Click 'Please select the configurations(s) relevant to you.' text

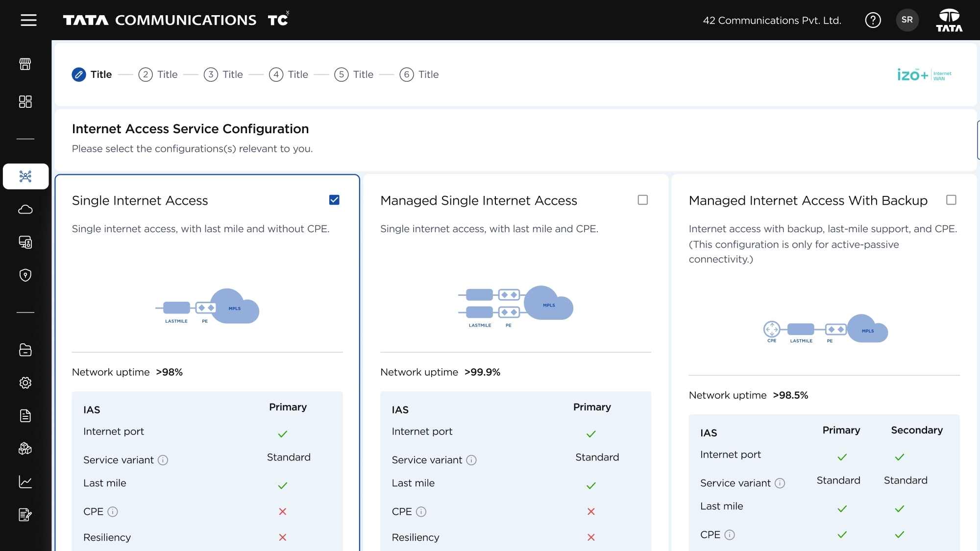[x=192, y=149]
